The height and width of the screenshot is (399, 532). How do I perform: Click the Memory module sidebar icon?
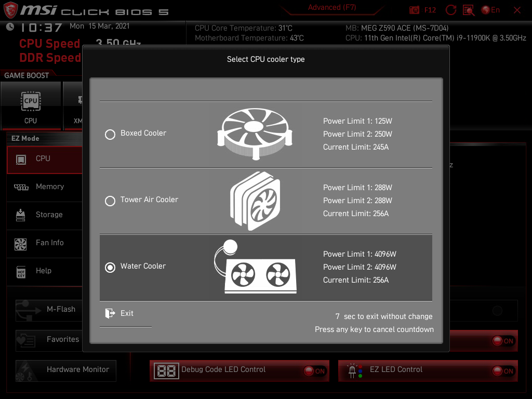21,187
